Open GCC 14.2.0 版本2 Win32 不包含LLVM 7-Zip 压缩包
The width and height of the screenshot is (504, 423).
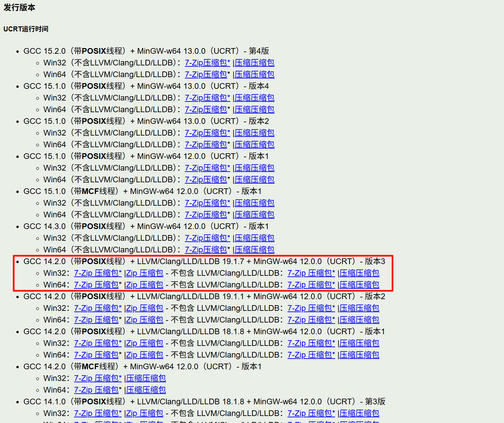tap(311, 308)
